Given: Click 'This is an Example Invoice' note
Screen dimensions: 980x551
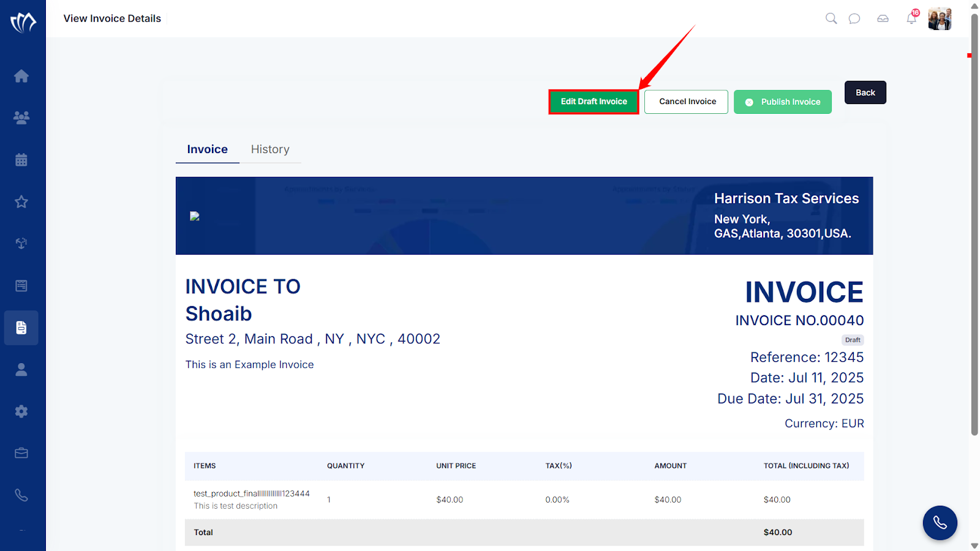Looking at the screenshot, I should (249, 364).
